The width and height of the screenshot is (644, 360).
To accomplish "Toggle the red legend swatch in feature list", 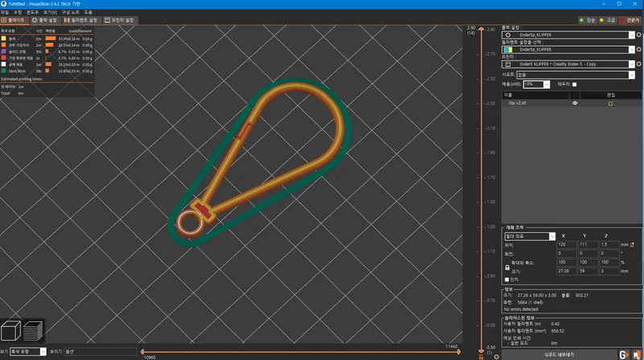I will pyautogui.click(x=4, y=58).
